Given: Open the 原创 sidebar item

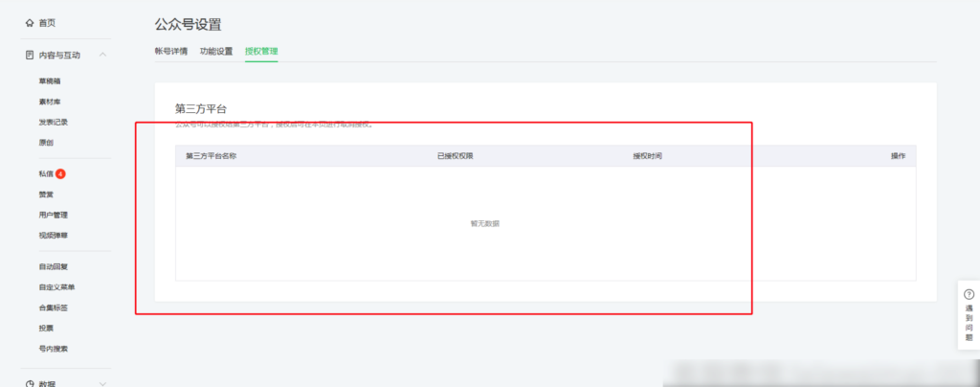Looking at the screenshot, I should (x=46, y=142).
